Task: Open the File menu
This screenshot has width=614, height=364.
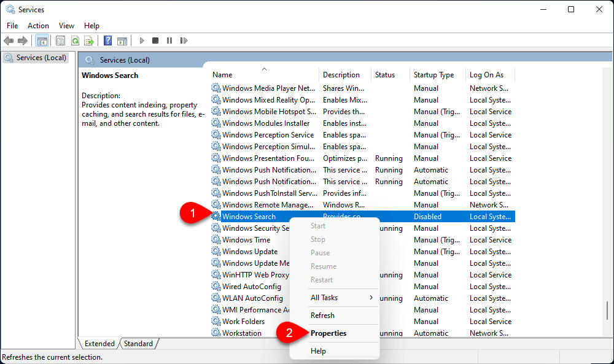Action: (12, 26)
